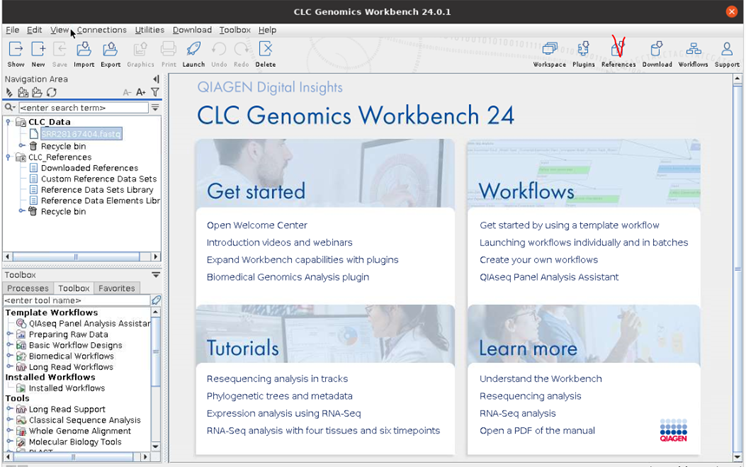Click Expression analysis using RNA-Seq tutorial link

[x=284, y=413]
